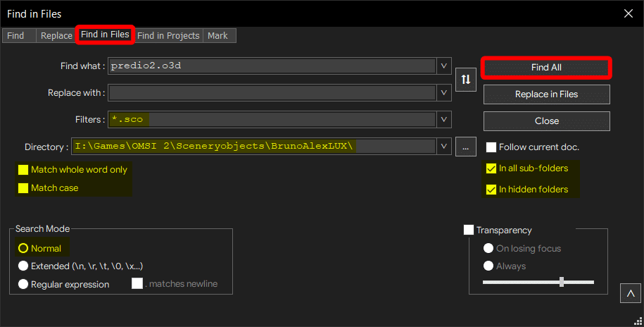The height and width of the screenshot is (327, 644).
Task: Switch to the Replace tab
Action: pos(56,35)
